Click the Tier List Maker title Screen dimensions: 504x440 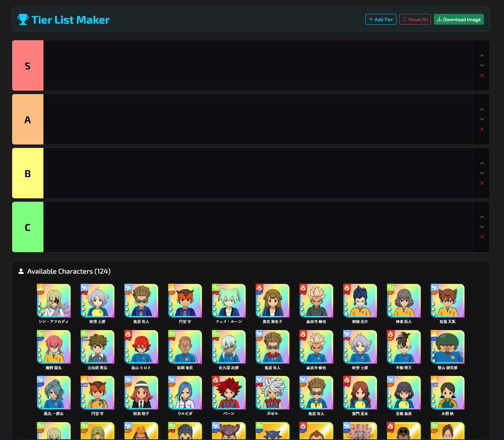(70, 20)
